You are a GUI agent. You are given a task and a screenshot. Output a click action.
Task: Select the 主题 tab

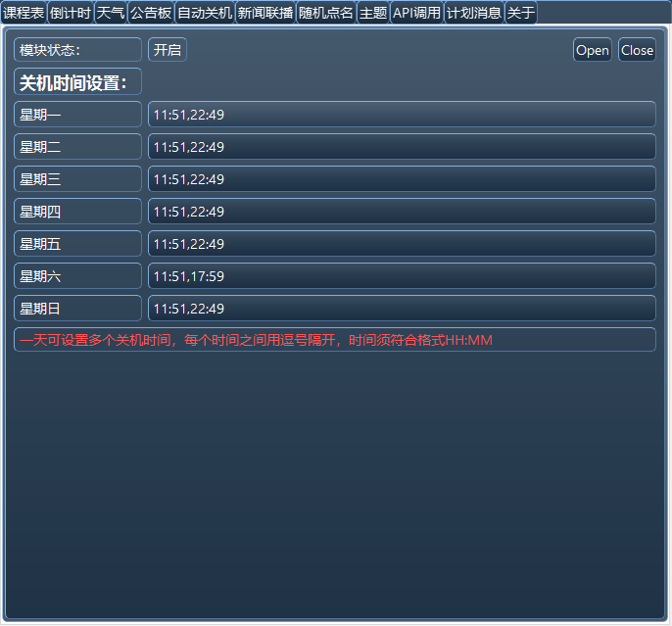pyautogui.click(x=372, y=13)
